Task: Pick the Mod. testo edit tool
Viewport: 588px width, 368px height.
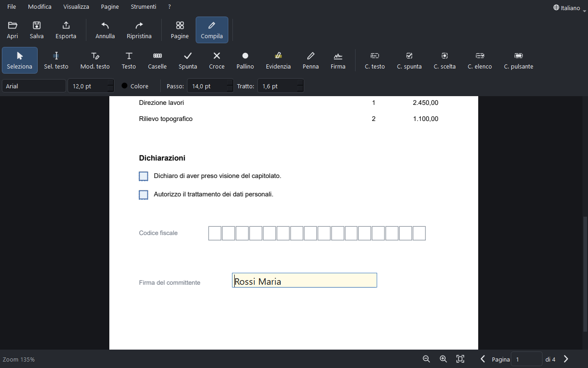Action: (x=95, y=60)
